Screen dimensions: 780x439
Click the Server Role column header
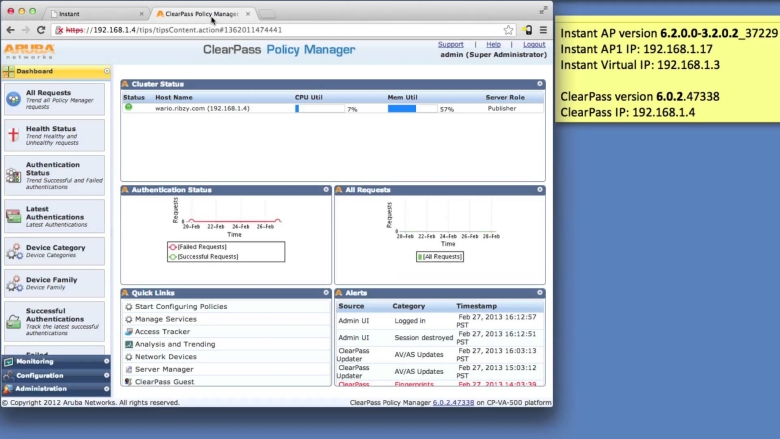(x=505, y=97)
